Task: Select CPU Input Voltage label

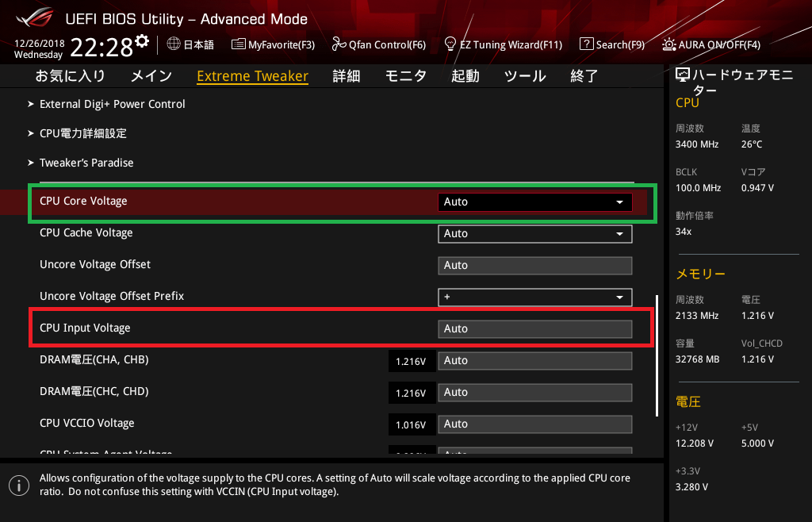Action: click(x=85, y=328)
